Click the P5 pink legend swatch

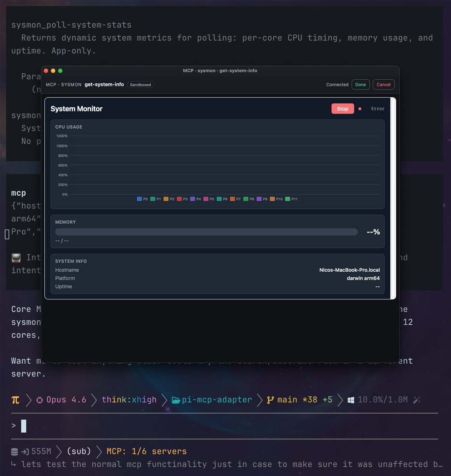[206, 199]
